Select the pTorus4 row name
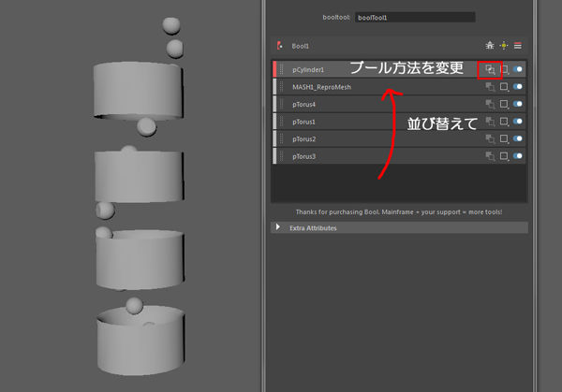562x392 pixels. 303,105
